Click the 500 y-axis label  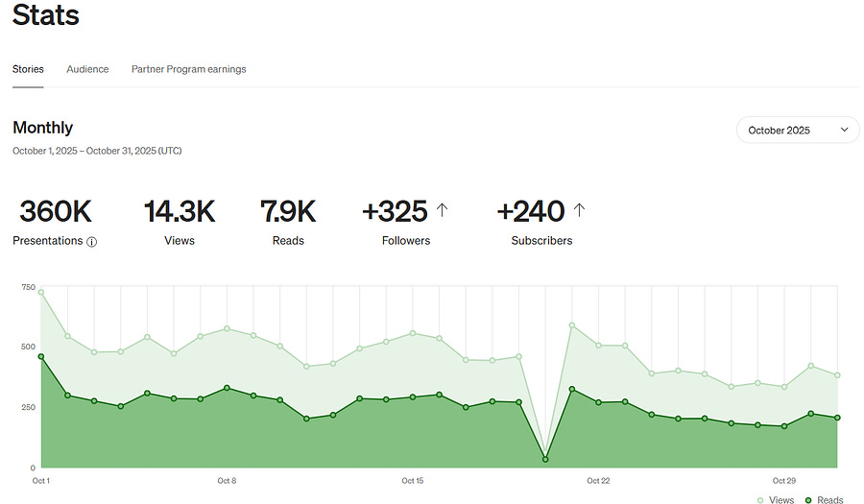29,347
